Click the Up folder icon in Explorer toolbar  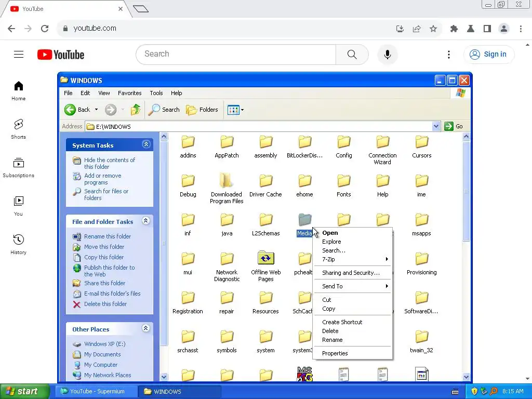click(x=136, y=110)
